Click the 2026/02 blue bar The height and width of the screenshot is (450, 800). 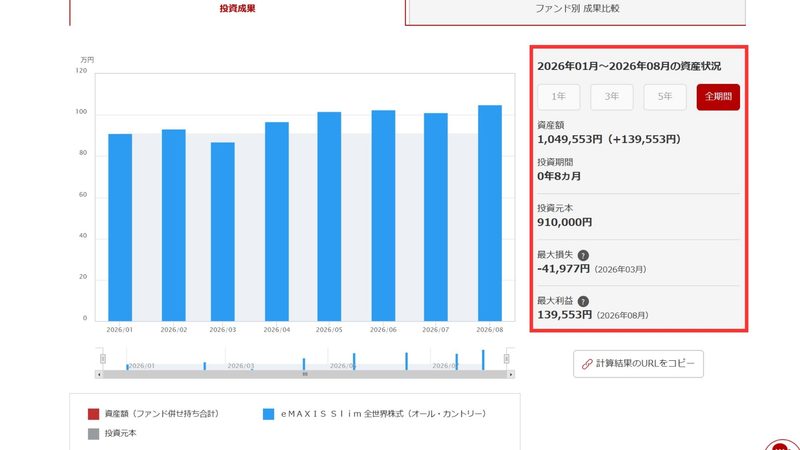173,225
